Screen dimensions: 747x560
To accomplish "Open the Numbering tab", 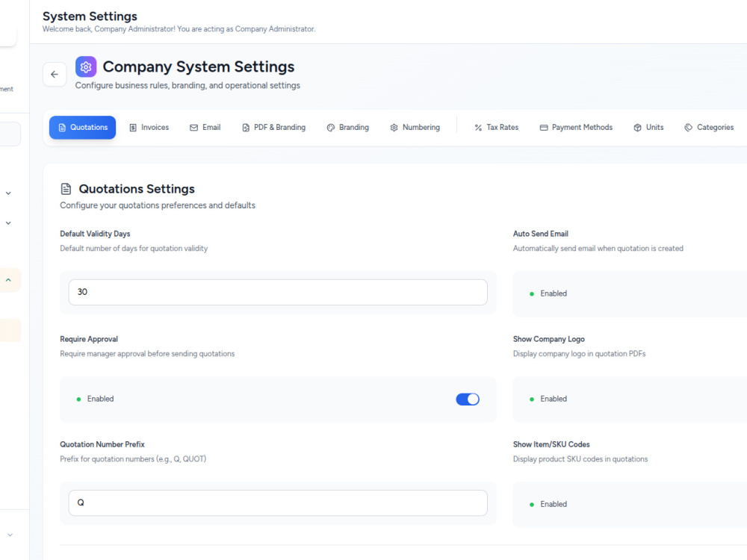I will [x=415, y=128].
